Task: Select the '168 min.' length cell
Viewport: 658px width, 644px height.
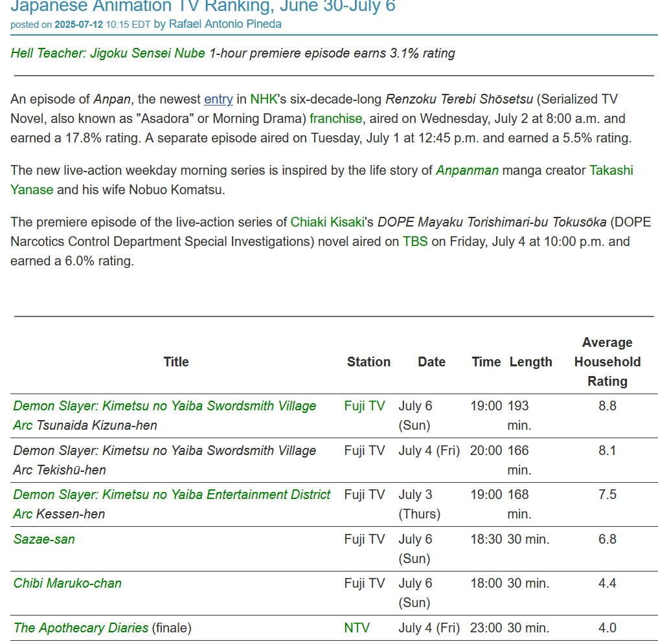Action: [519, 504]
